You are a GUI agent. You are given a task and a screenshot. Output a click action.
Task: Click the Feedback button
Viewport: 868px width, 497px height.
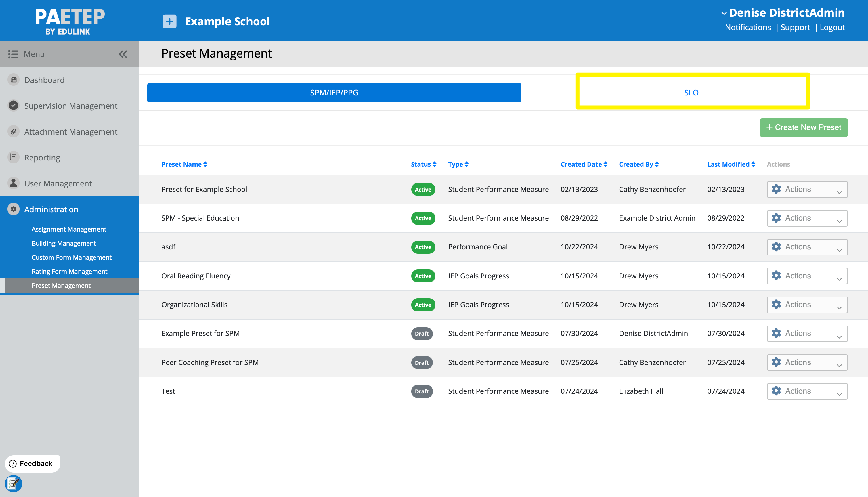point(32,463)
